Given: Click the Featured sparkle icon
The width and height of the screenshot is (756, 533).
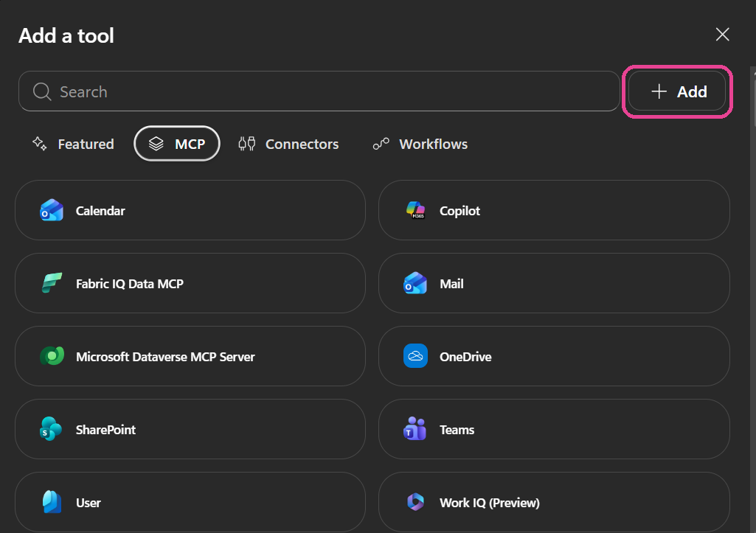Looking at the screenshot, I should pos(40,144).
